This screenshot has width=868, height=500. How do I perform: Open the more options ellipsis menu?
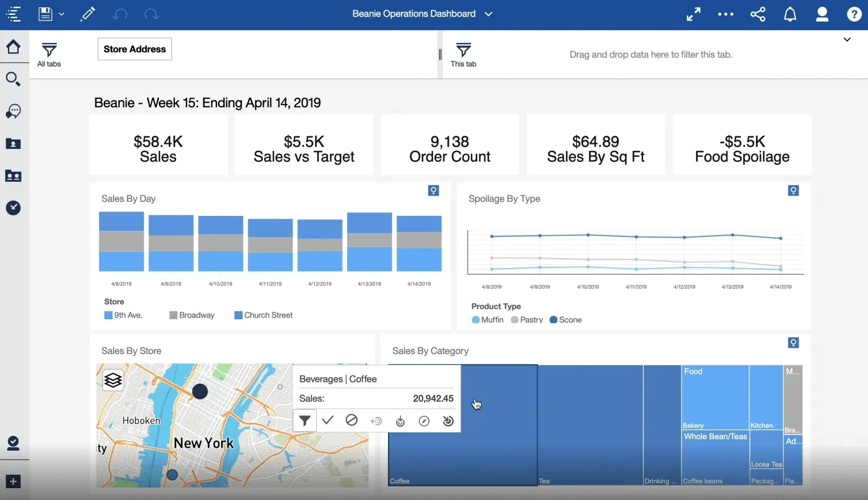coord(725,14)
